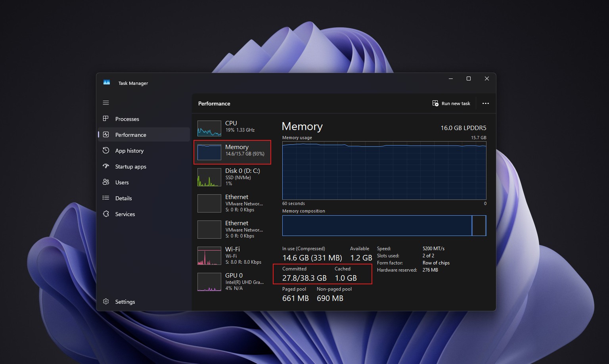Click the 1.2 GB Available value
The image size is (609, 364).
click(x=361, y=258)
